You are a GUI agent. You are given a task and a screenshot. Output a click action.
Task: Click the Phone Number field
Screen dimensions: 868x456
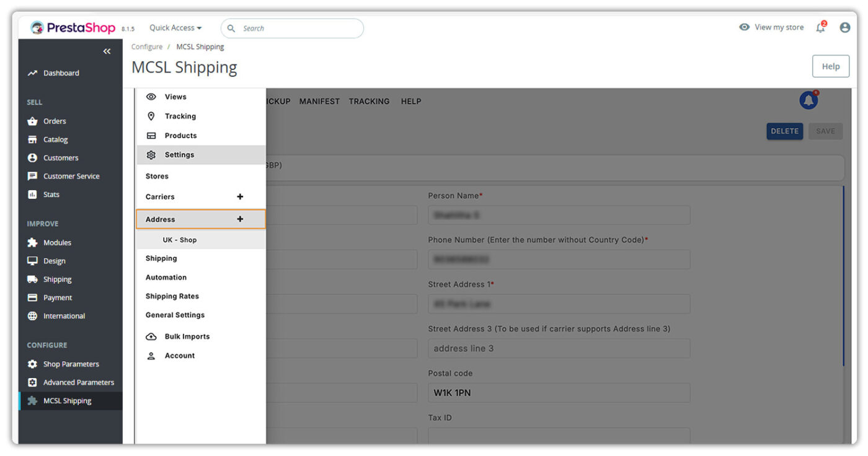559,260
